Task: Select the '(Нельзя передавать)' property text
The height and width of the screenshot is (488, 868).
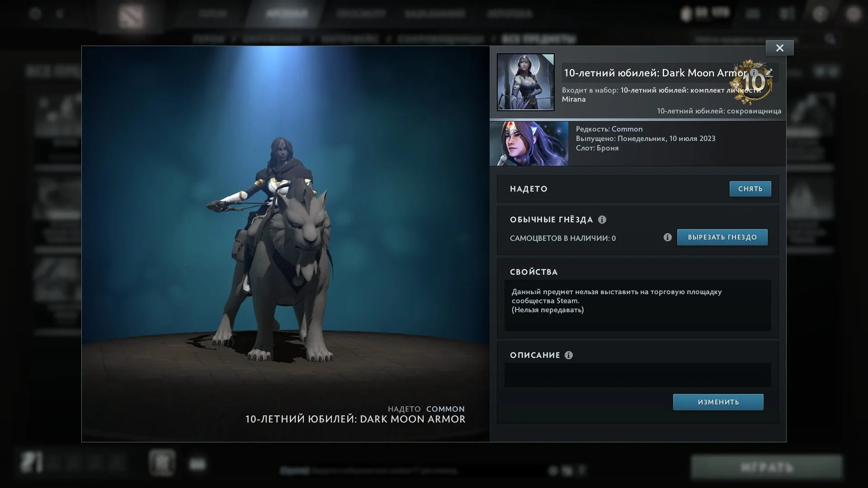Action: pos(547,310)
